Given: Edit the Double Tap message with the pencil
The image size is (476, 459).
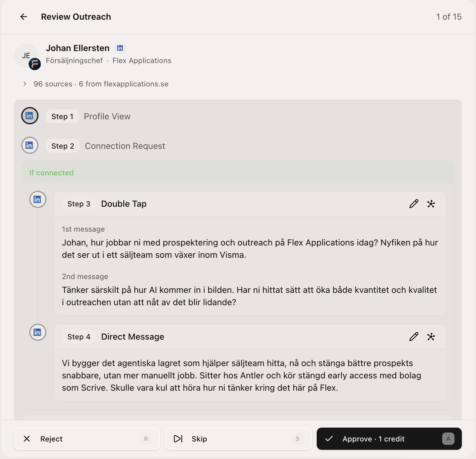Looking at the screenshot, I should [x=414, y=203].
